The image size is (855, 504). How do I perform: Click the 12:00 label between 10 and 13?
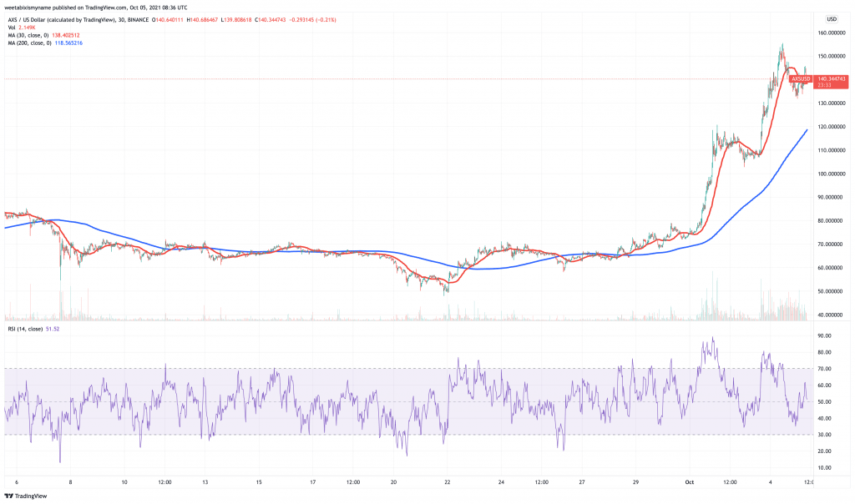tap(164, 482)
